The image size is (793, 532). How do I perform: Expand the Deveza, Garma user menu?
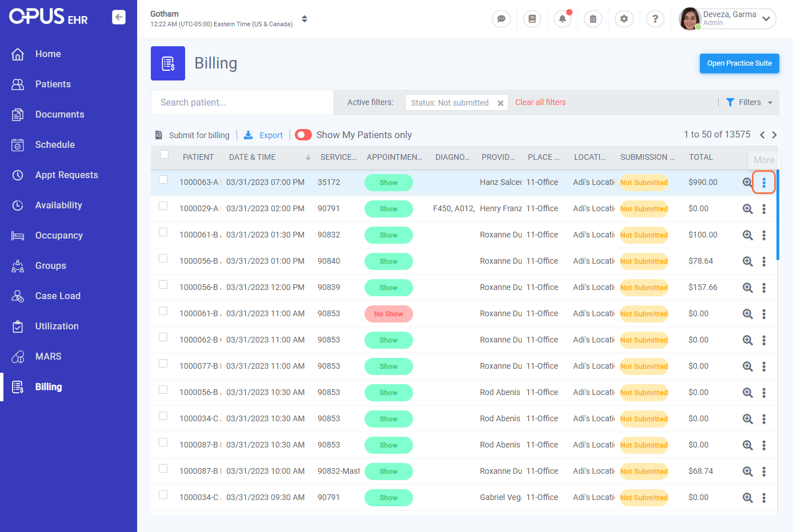(766, 19)
